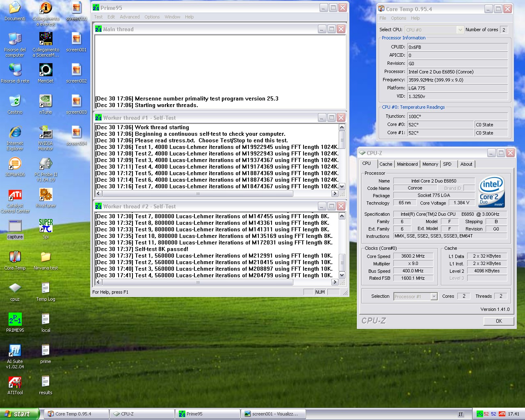Open Risorse del computer icon
Image resolution: width=525 pixels, height=420 pixels.
[x=15, y=45]
